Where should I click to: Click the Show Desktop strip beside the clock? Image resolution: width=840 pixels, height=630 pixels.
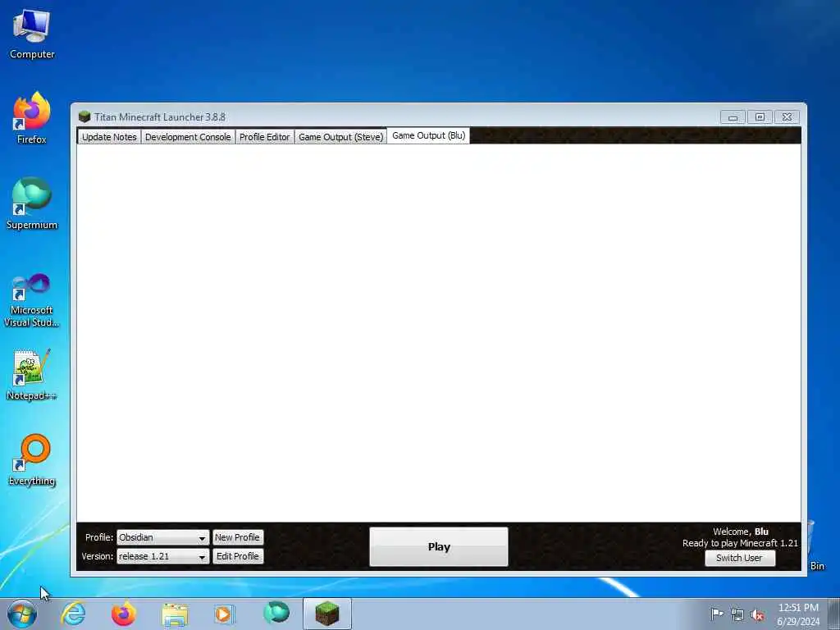[x=834, y=614]
